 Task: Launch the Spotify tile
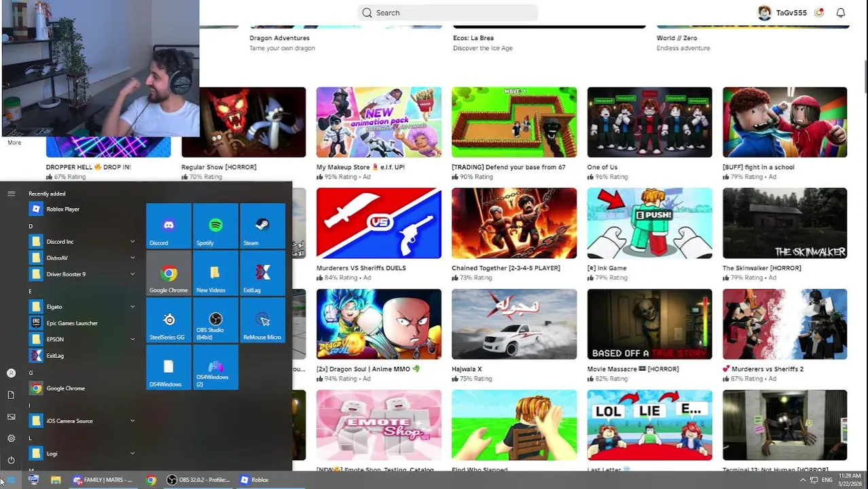point(215,225)
